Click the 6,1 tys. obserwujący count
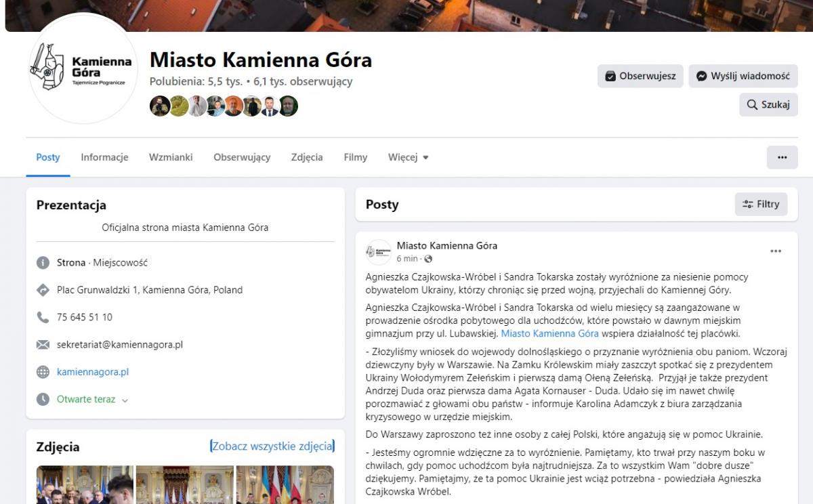 point(303,81)
